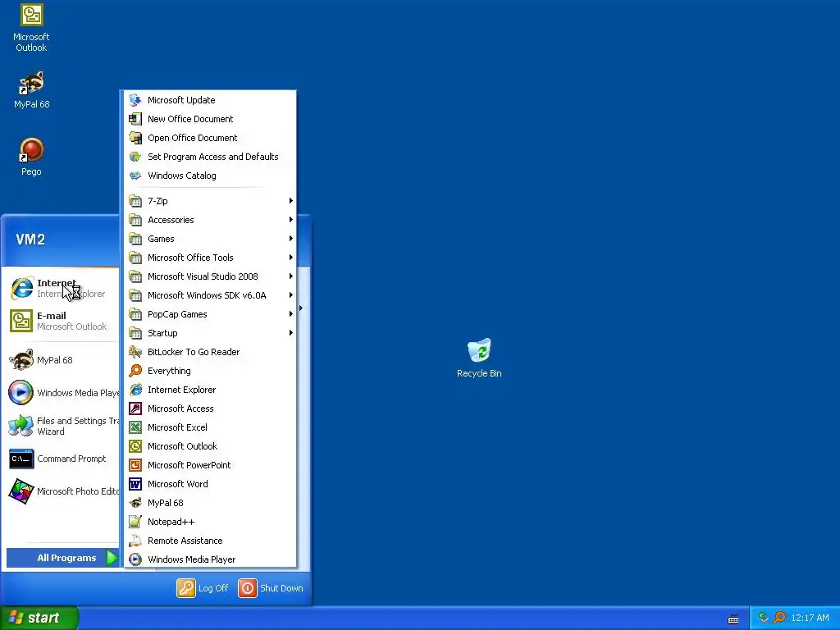
Task: Open MyPal 68 in Start menu recent list
Action: tap(62, 360)
